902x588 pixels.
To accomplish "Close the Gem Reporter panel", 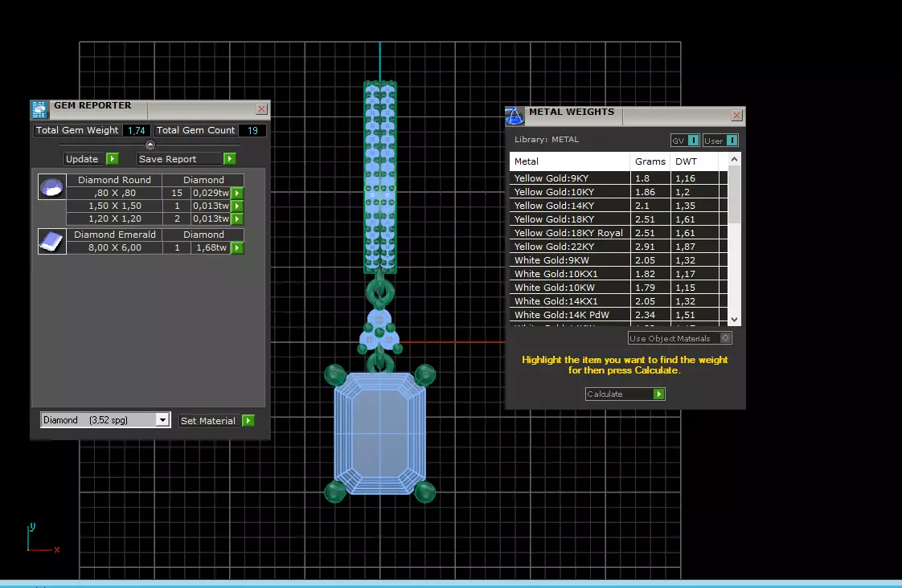I will click(262, 108).
